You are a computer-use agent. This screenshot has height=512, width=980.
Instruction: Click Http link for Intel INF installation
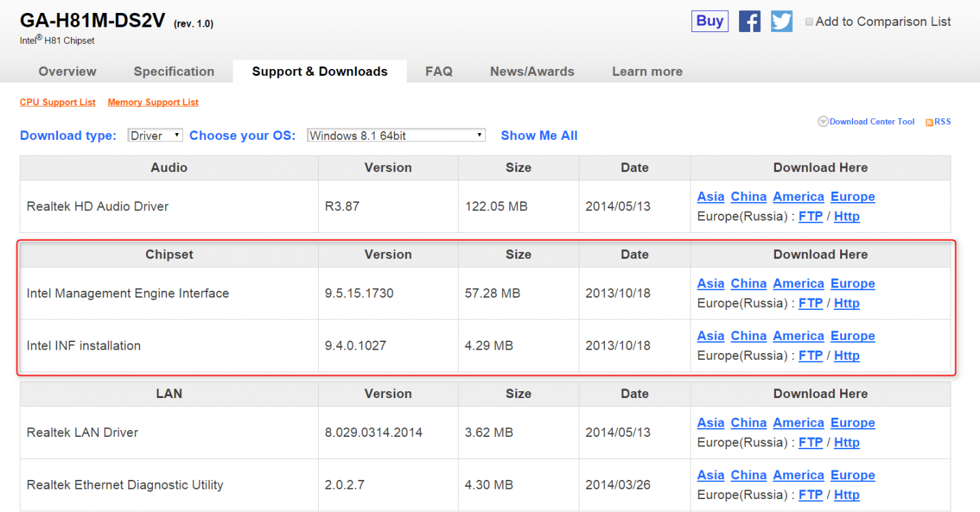pos(847,356)
